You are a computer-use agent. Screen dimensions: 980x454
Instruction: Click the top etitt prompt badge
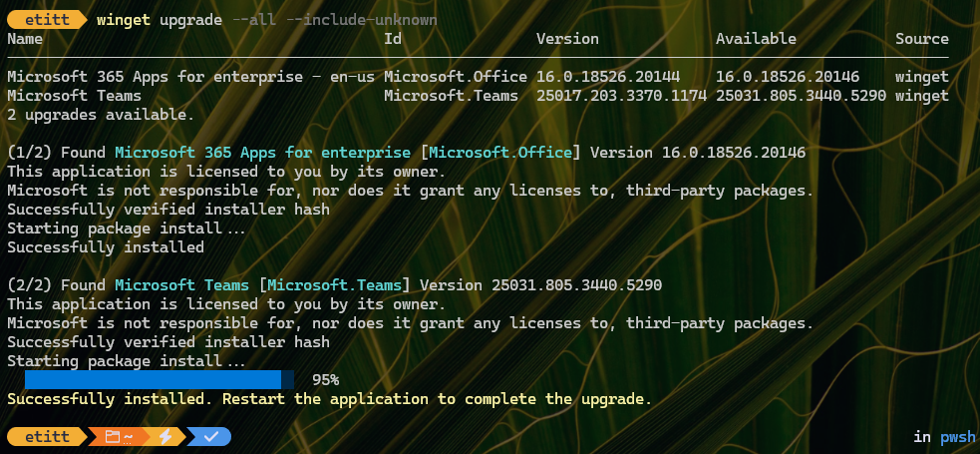48,19
